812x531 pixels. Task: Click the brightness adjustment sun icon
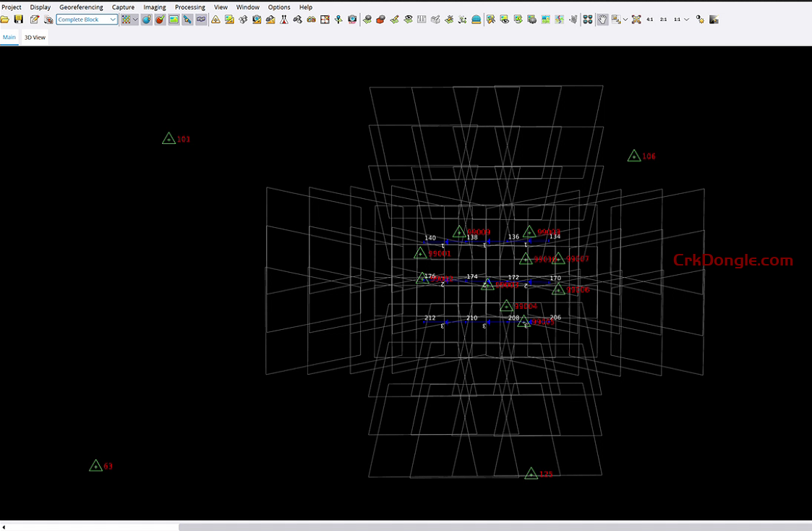pos(700,20)
